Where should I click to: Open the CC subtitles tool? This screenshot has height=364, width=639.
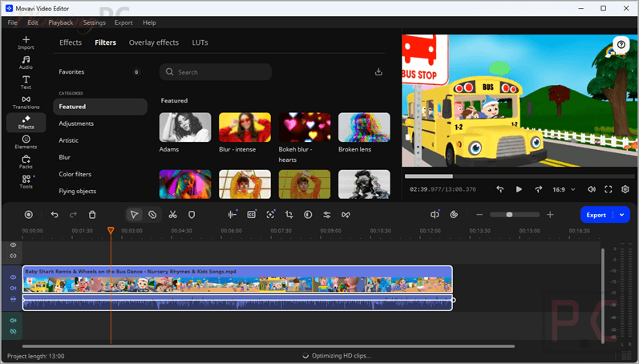click(252, 215)
